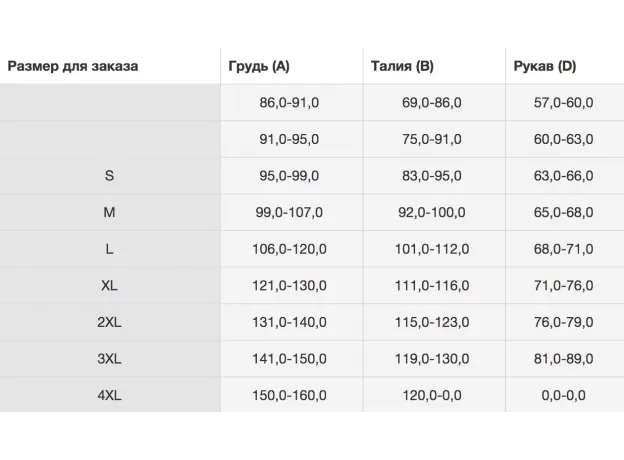The image size is (624, 460).
Task: Select the 3XL size row label
Action: click(x=109, y=358)
